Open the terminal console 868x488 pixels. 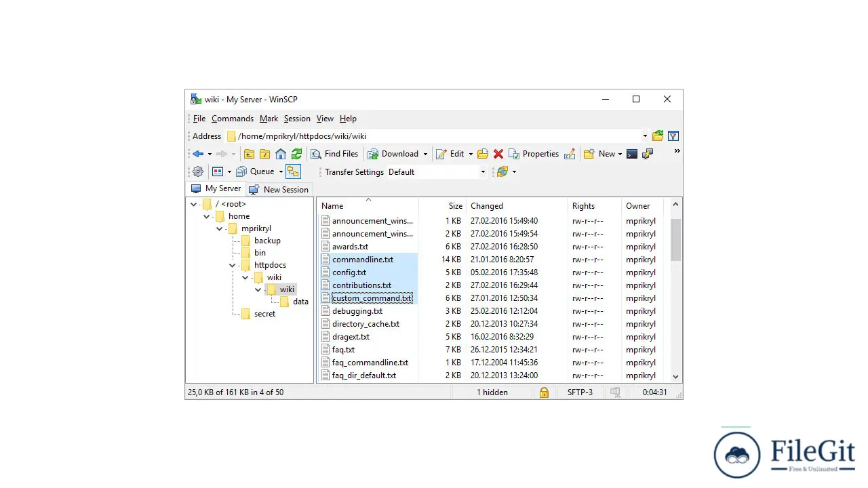click(632, 154)
